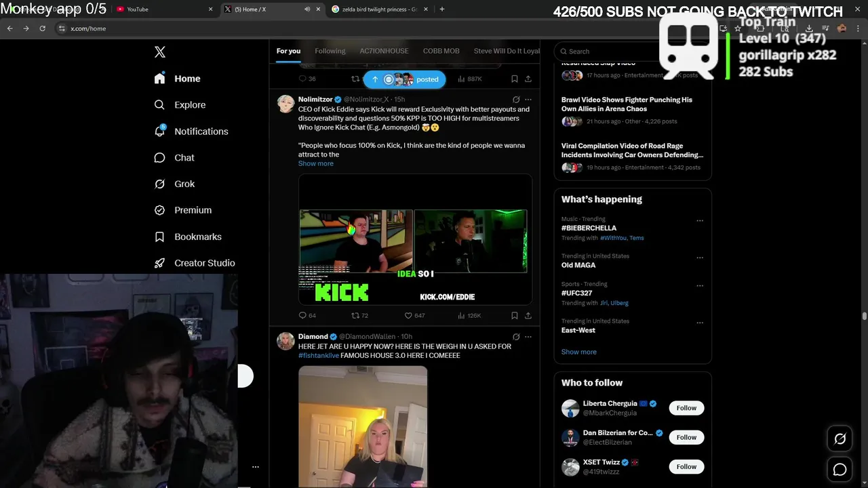
Task: Open a new browser tab
Action: pyautogui.click(x=442, y=9)
